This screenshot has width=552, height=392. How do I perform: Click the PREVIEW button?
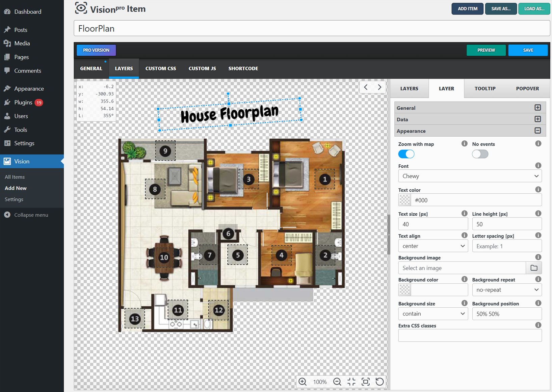point(486,50)
